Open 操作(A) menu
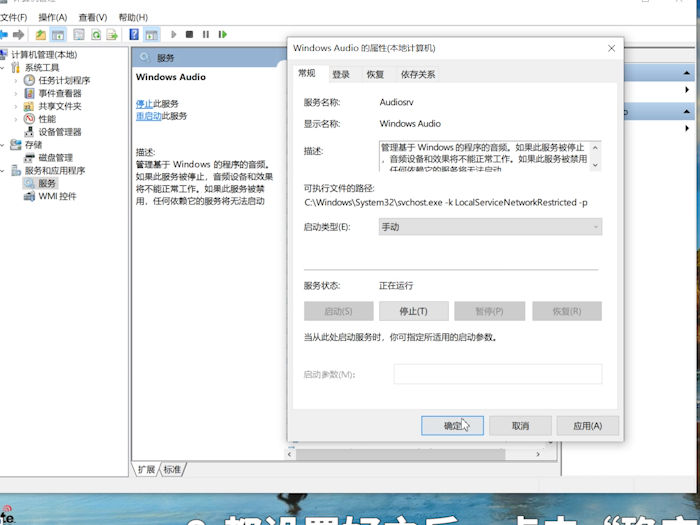The height and width of the screenshot is (525, 700). [x=53, y=17]
